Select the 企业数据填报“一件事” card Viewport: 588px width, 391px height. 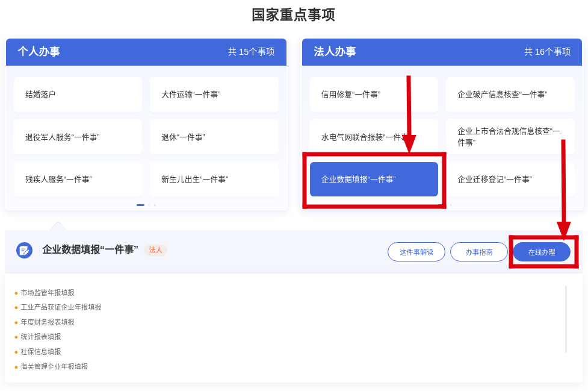(374, 179)
